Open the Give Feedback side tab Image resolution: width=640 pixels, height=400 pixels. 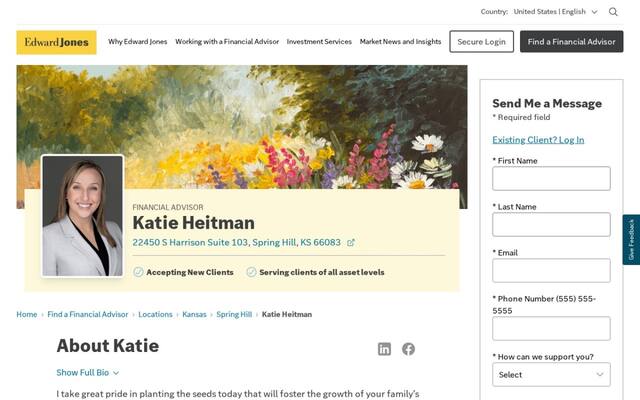pyautogui.click(x=631, y=240)
